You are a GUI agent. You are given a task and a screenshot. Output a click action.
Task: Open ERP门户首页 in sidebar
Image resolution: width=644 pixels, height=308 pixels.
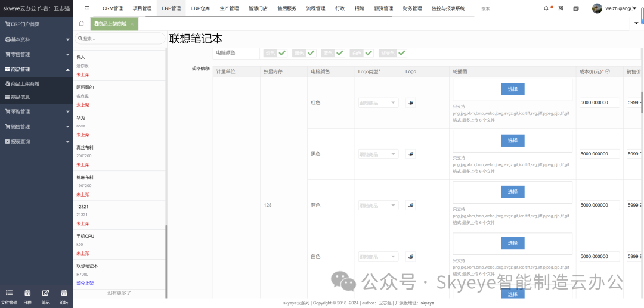pyautogui.click(x=36, y=24)
